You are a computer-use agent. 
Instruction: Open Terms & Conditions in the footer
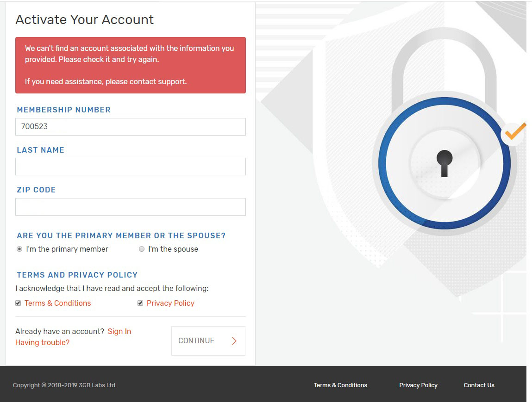point(340,385)
